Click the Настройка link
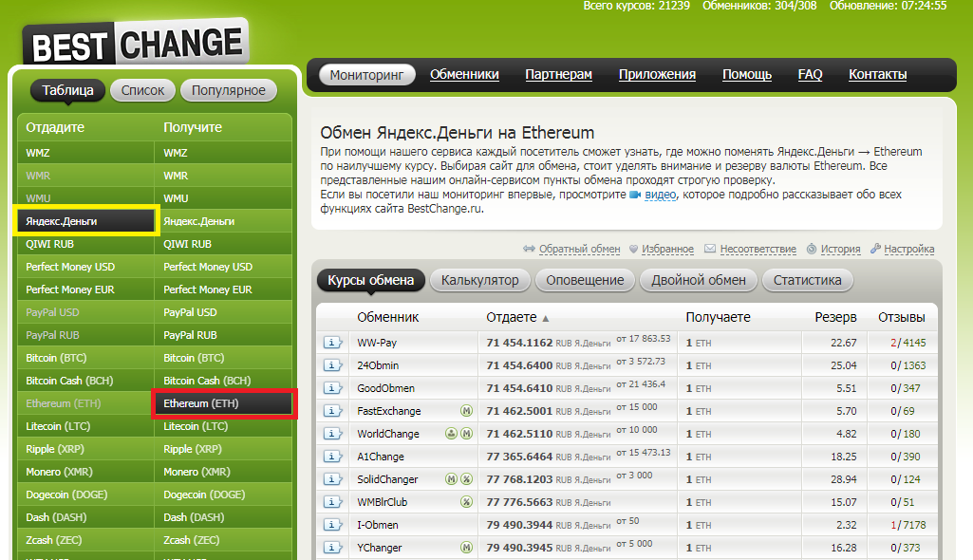Screen dimensions: 973x560 pyautogui.click(x=909, y=249)
